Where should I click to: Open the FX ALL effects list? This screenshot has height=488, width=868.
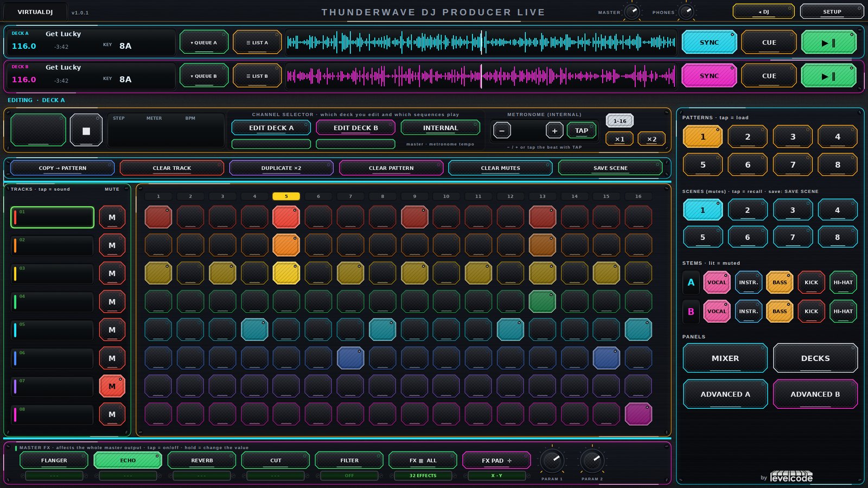423,460
